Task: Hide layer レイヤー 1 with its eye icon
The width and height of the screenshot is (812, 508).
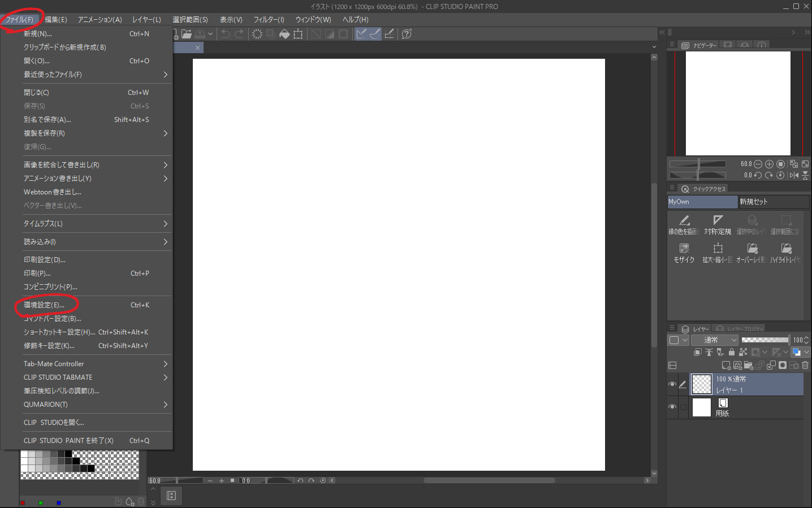Action: click(x=672, y=384)
